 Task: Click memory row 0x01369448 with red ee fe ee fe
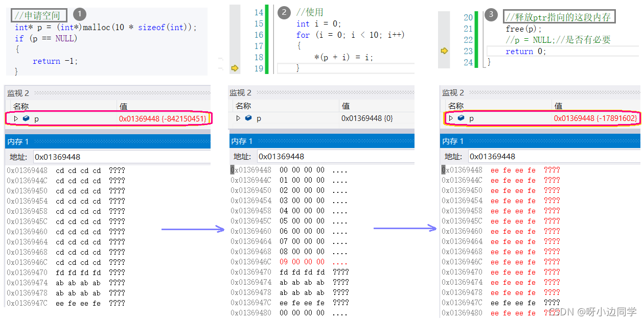pyautogui.click(x=501, y=170)
